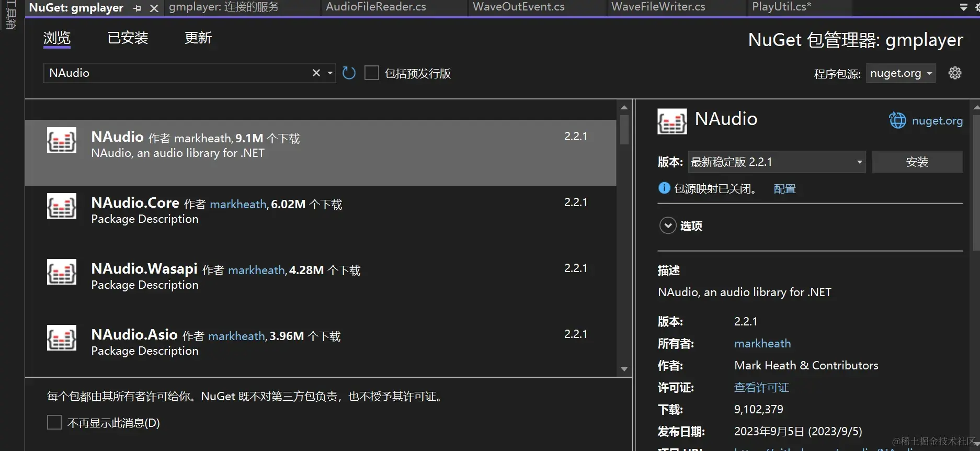This screenshot has width=980, height=451.
Task: Click the NAudio icon in details pane
Action: pos(672,121)
